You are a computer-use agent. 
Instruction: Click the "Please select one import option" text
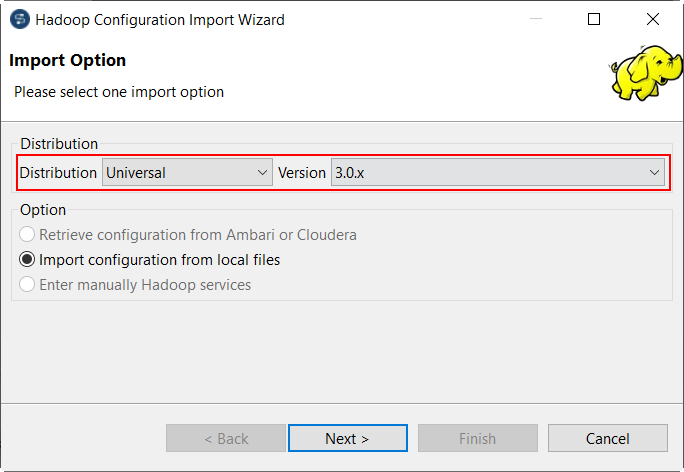point(119,92)
